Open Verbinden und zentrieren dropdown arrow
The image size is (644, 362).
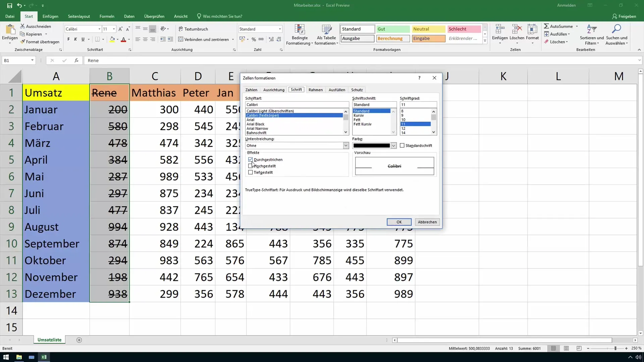click(x=233, y=40)
